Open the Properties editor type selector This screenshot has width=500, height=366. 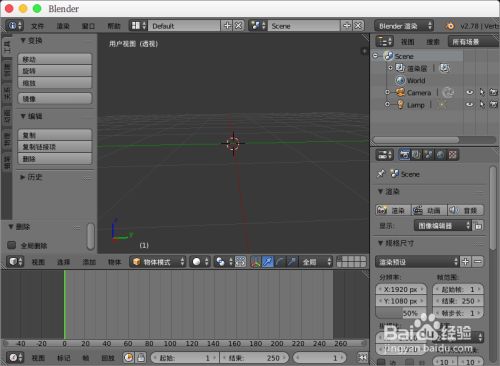click(384, 154)
